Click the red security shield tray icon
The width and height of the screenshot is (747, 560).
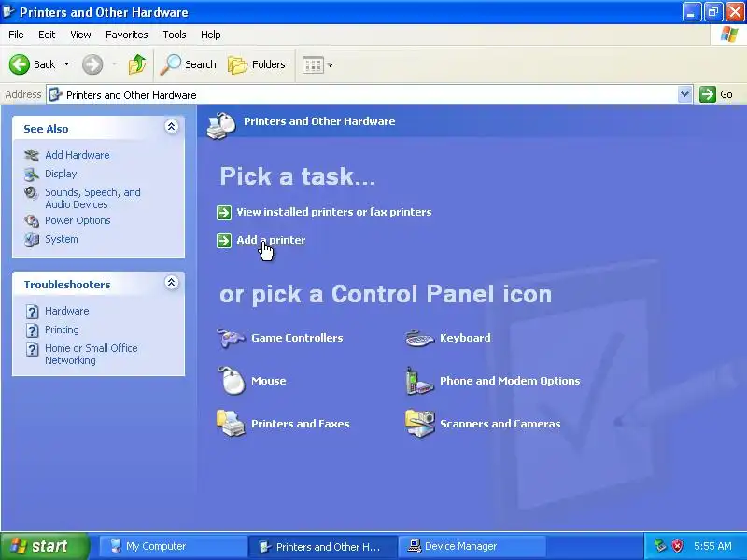coord(677,546)
